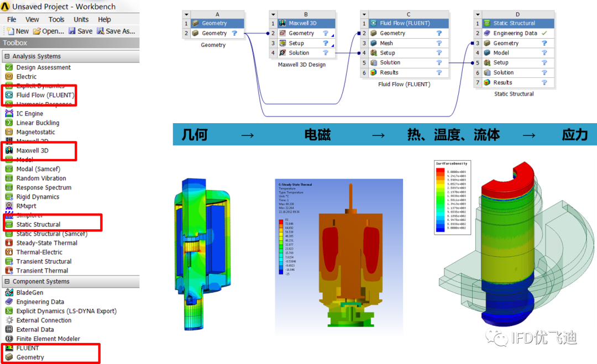The height and width of the screenshot is (364, 597).
Task: Click the Steady-State Thermal result image
Action: (x=339, y=257)
